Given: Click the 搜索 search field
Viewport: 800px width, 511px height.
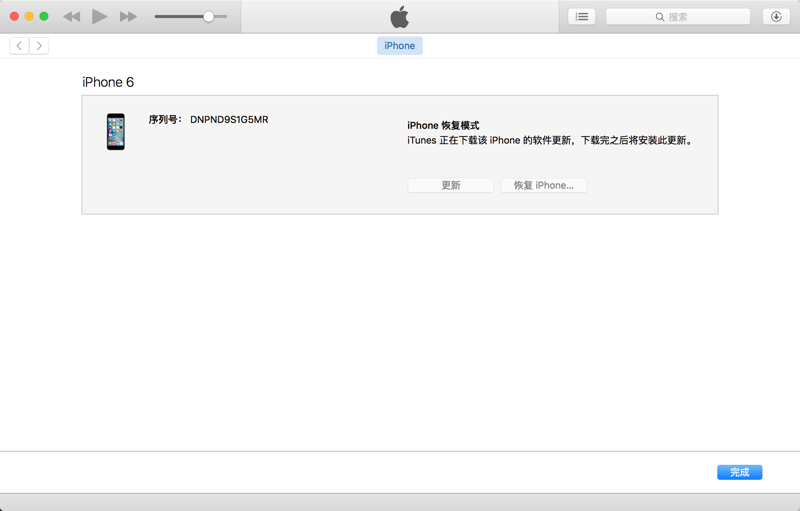Looking at the screenshot, I should pos(678,17).
